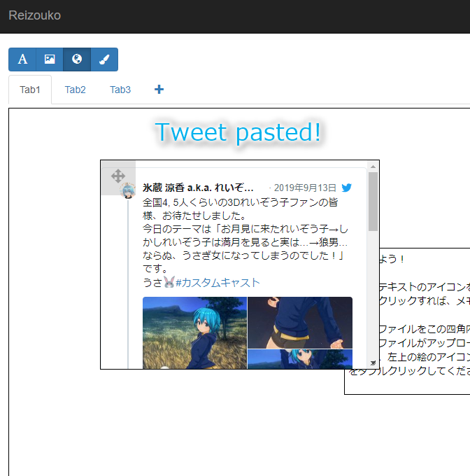Switch to Tab3
The image size is (470, 476).
click(x=120, y=90)
